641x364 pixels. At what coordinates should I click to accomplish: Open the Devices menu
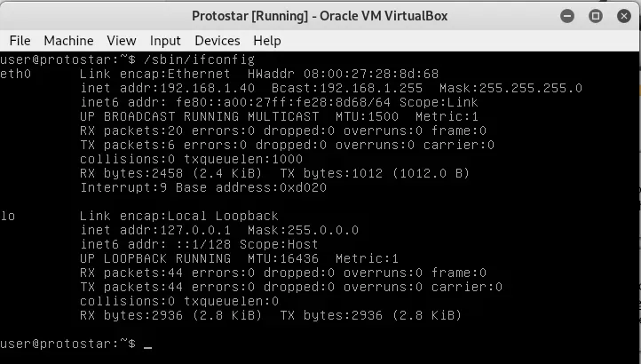[217, 41]
